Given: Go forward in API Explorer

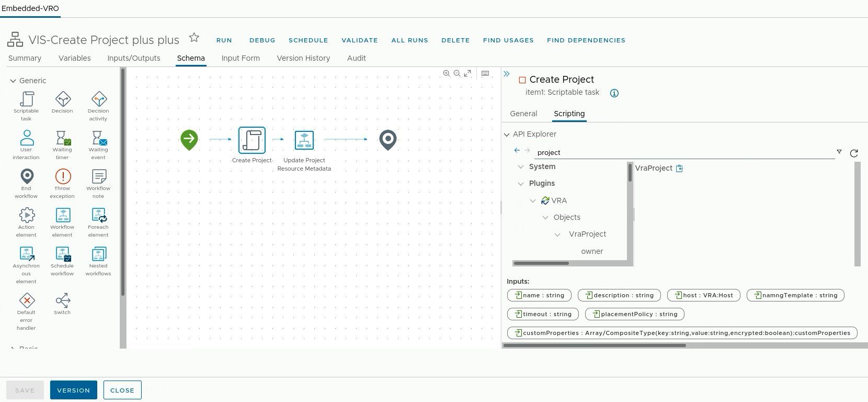Looking at the screenshot, I should coord(527,150).
